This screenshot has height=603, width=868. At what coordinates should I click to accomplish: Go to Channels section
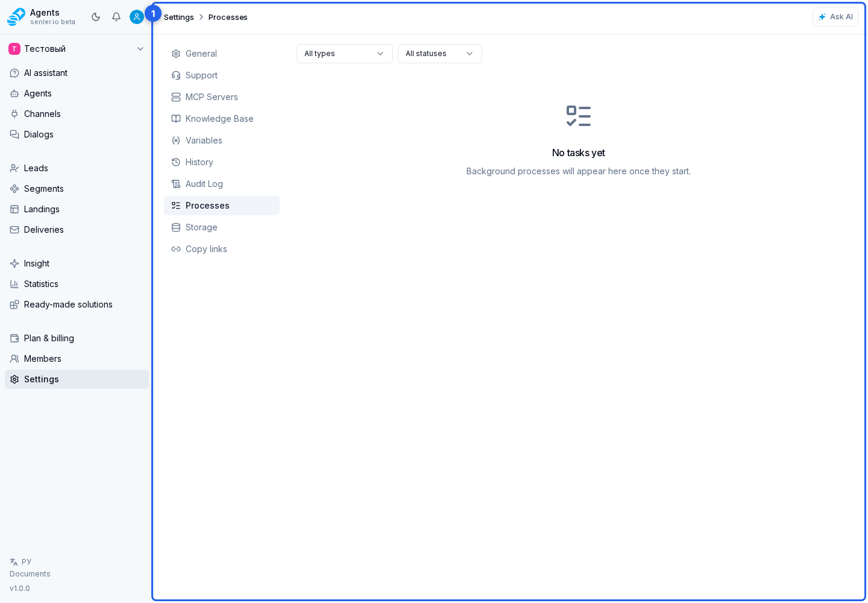[77, 114]
